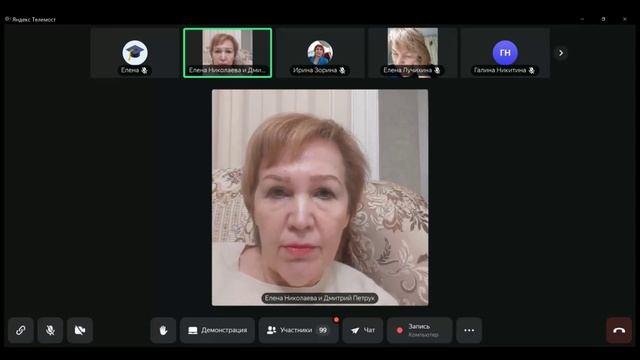Close the Яндекс Телемост window

624,19
